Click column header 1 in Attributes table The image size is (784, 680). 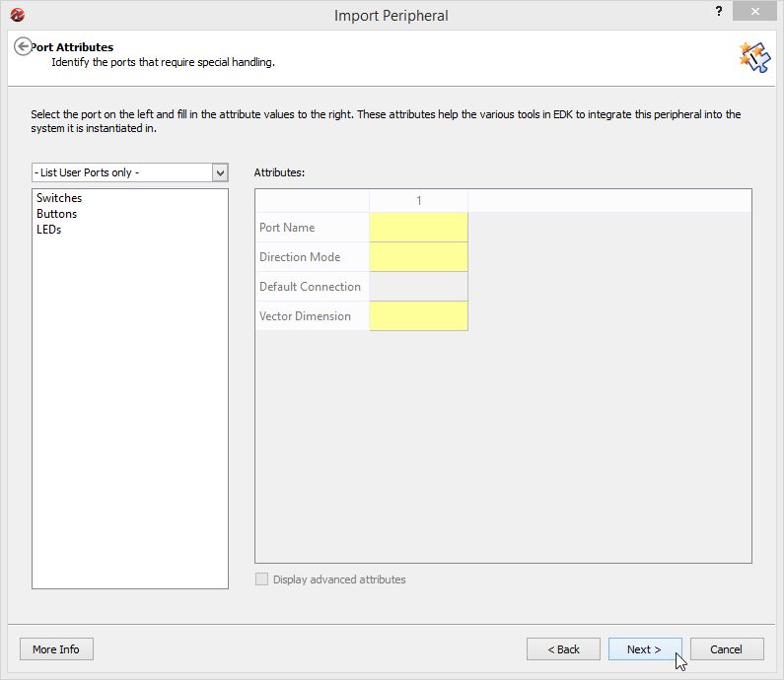(x=418, y=201)
